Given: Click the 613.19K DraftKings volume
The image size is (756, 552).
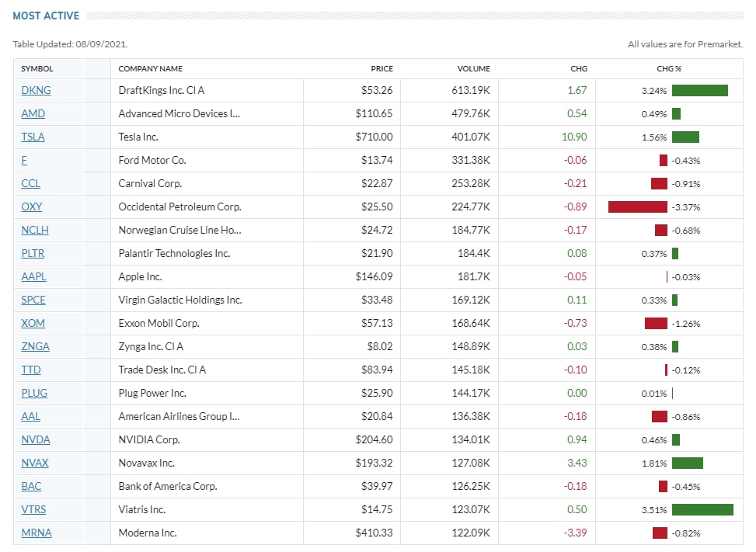Looking at the screenshot, I should [471, 91].
